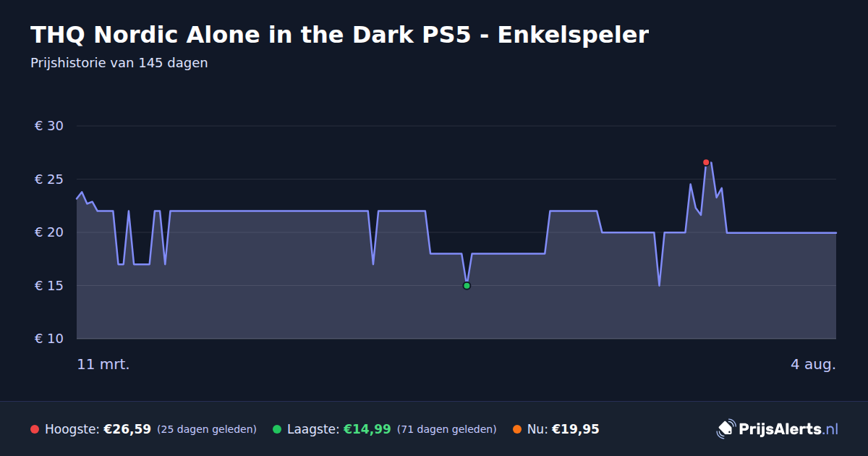The width and height of the screenshot is (868, 456).
Task: Click the red dot beside Hoogste
Action: pyautogui.click(x=35, y=429)
